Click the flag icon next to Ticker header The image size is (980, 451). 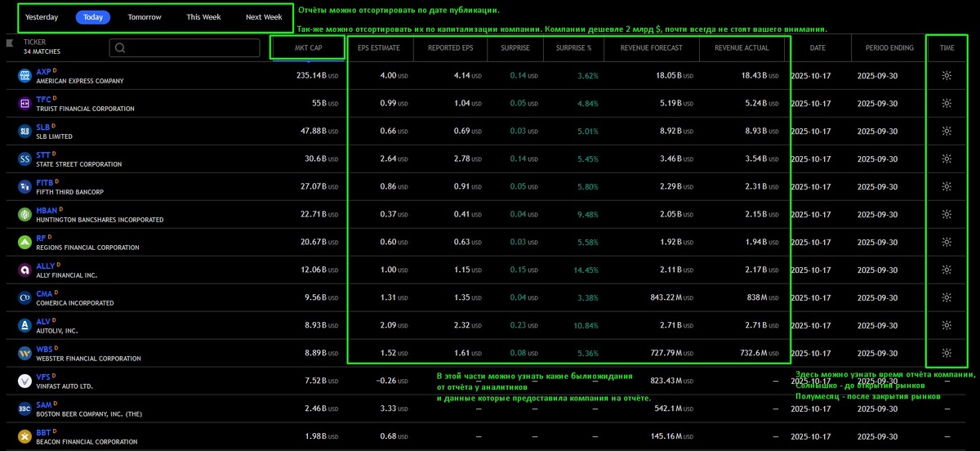pos(9,42)
